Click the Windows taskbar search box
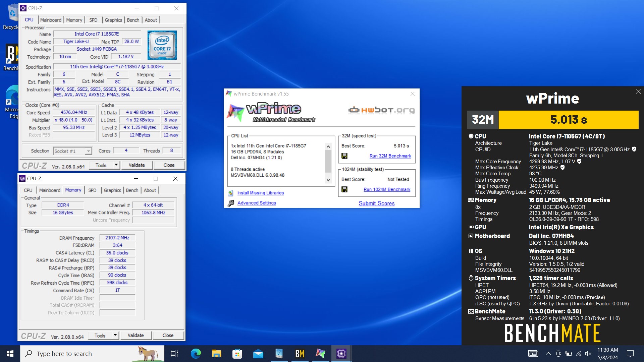The image size is (644, 362). (93, 354)
